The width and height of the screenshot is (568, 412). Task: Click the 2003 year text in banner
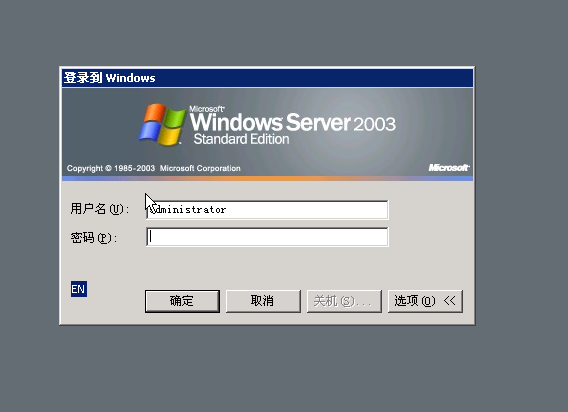click(375, 124)
